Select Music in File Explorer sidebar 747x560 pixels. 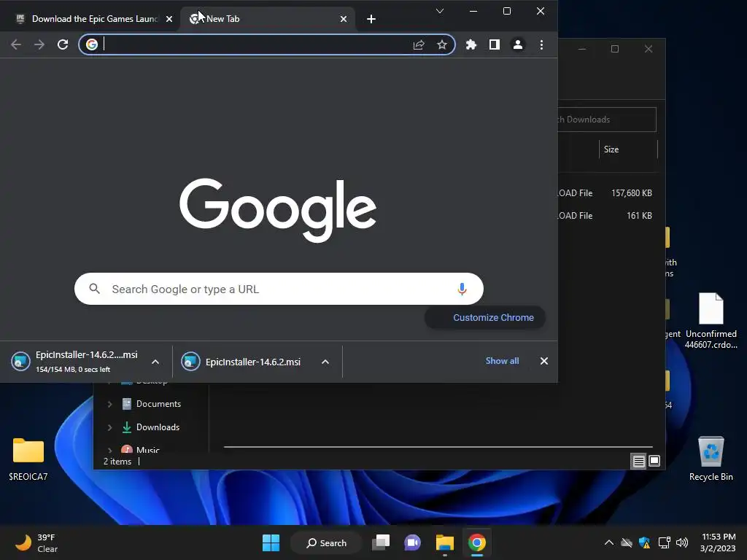[147, 450]
